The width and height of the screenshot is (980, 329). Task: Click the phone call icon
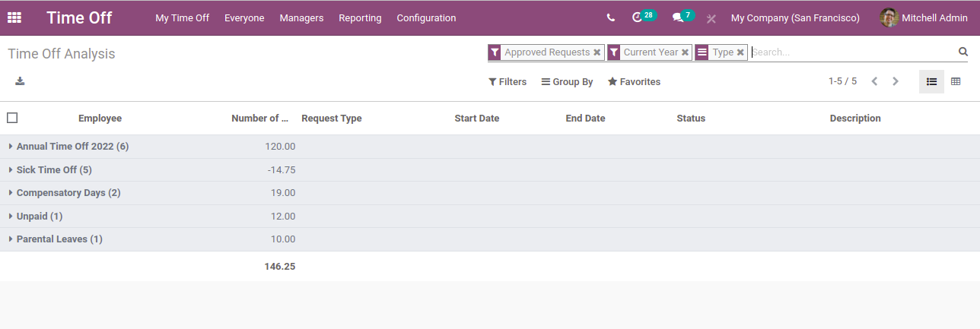tap(611, 17)
